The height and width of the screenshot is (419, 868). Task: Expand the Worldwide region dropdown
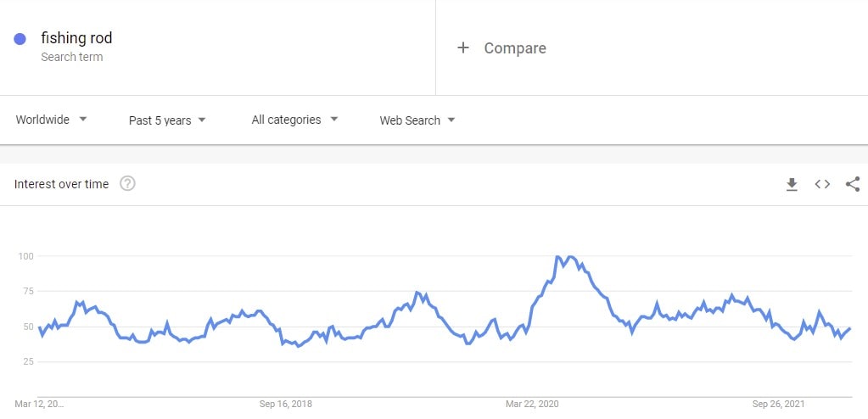point(52,120)
